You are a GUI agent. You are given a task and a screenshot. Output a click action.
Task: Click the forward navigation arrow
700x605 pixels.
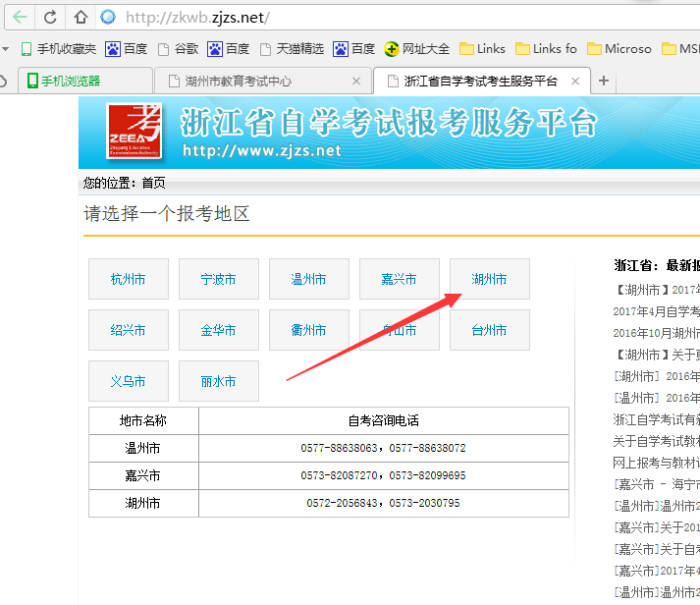coord(49,18)
